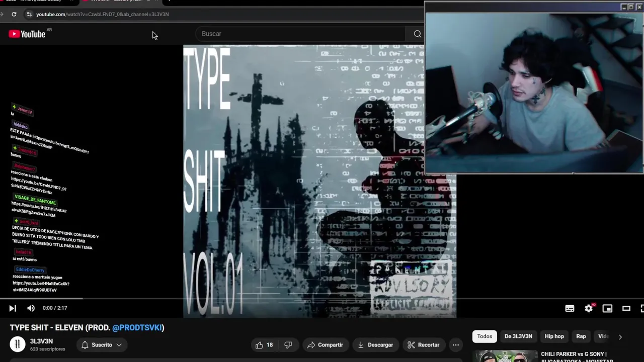Dislike the video with thumbs down
Screen dimensions: 644x362
pos(288,345)
